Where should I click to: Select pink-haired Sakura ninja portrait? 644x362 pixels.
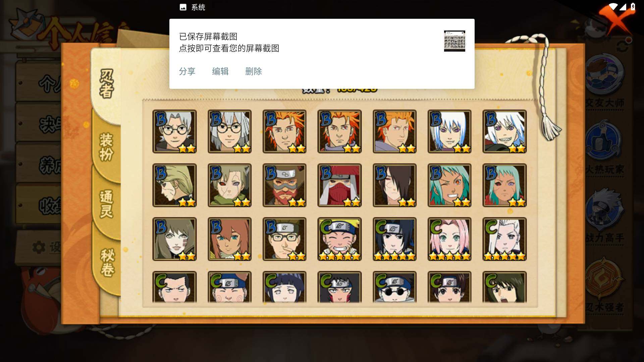click(449, 239)
